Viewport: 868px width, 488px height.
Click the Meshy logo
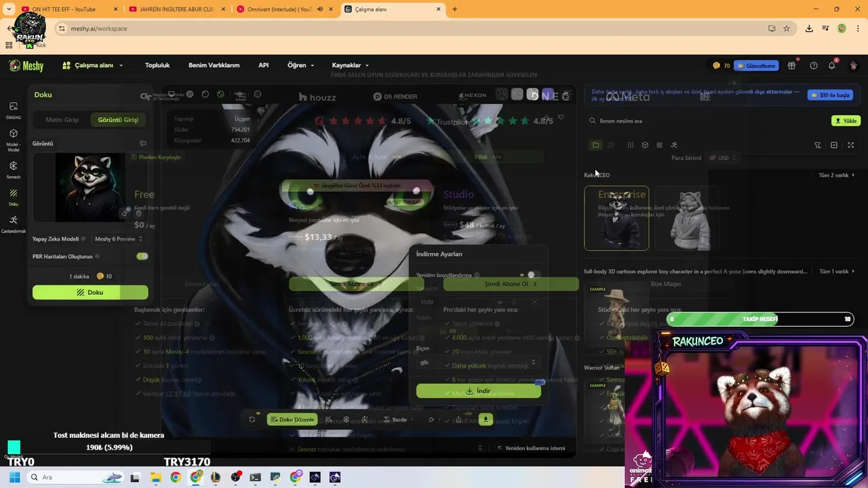(26, 66)
